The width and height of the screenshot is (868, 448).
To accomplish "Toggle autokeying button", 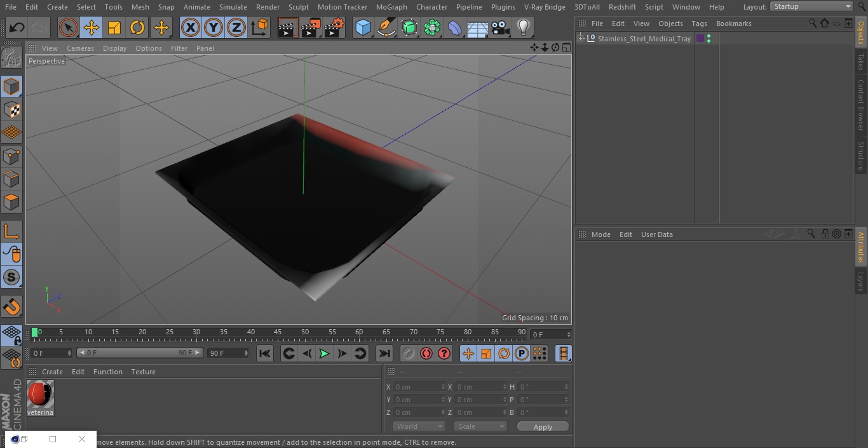I will [x=426, y=353].
